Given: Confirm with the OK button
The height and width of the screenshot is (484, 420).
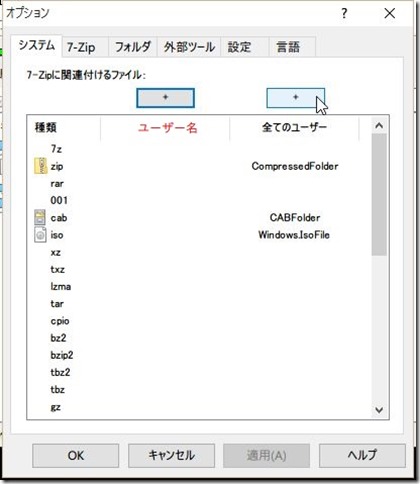Looking at the screenshot, I should click(x=76, y=456).
